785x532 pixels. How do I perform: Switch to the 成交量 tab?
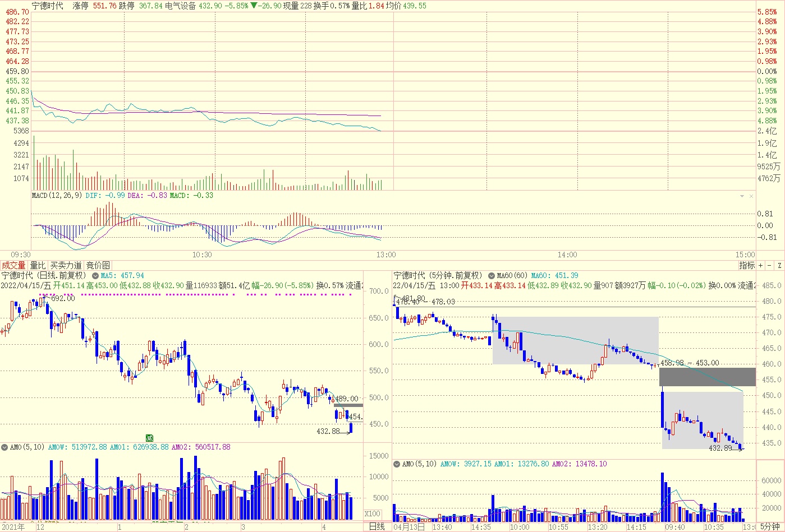tap(13, 265)
